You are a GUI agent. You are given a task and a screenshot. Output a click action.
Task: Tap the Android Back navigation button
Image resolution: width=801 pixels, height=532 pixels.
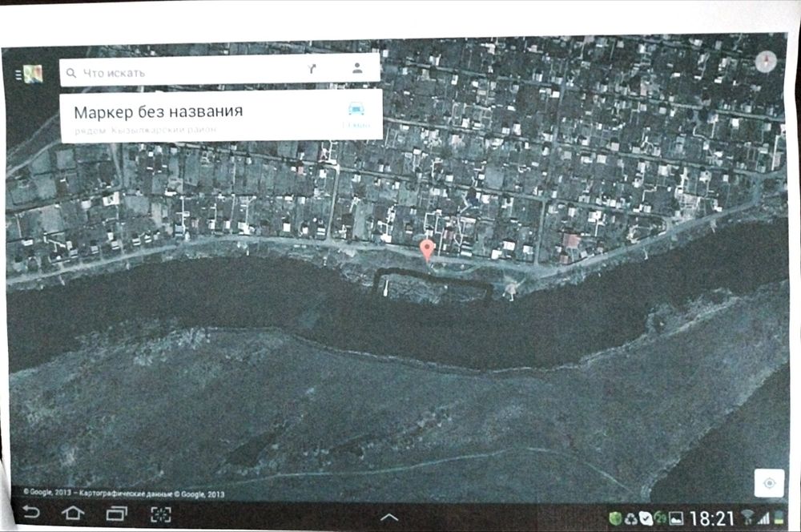[30, 513]
